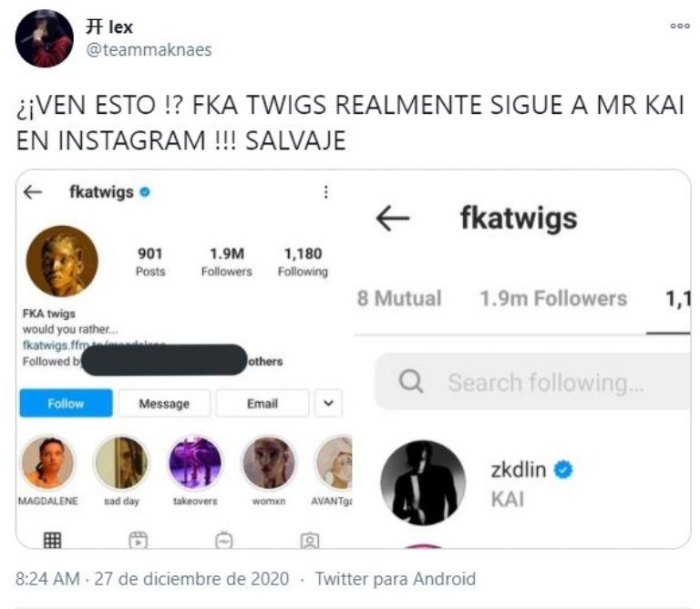Tap back arrow in following list screen
700x609 pixels.
coord(393,218)
